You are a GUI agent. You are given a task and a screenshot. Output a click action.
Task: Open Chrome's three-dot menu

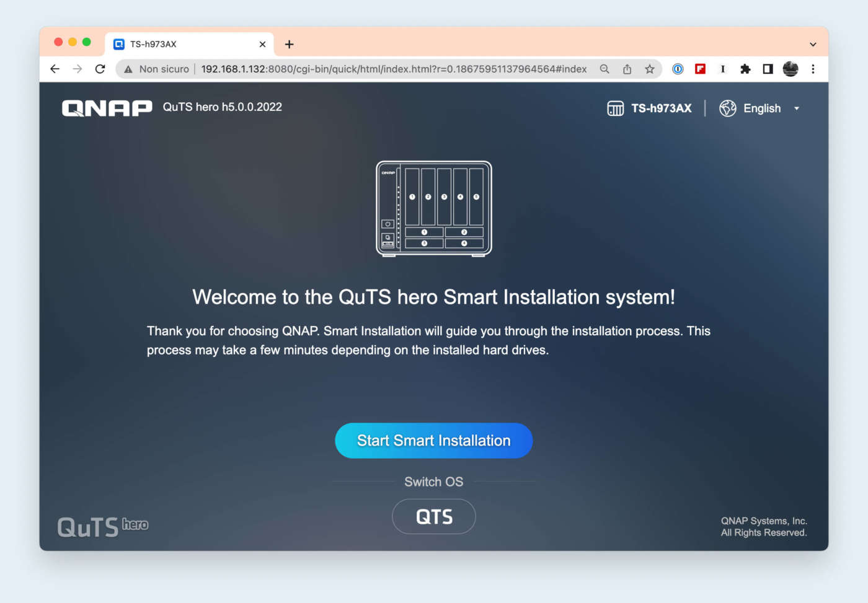(813, 69)
